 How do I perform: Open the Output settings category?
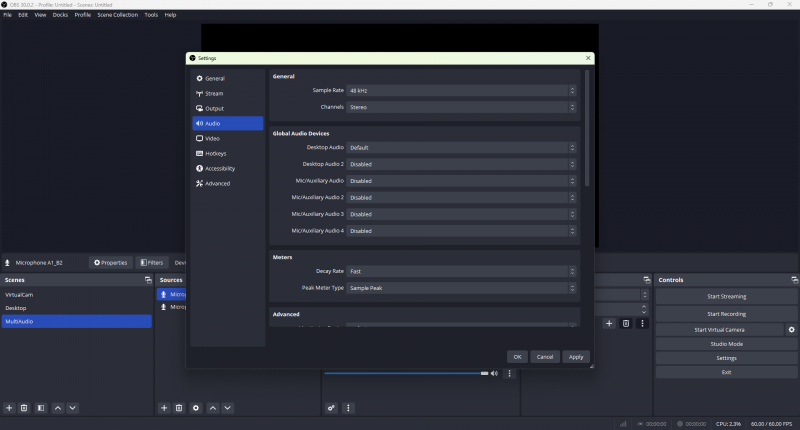tap(228, 108)
